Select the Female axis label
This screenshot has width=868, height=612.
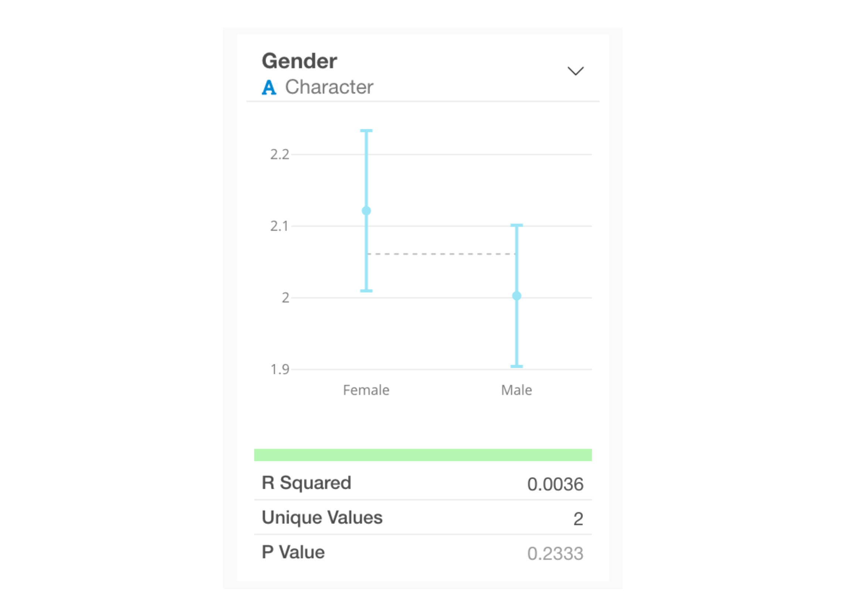[366, 390]
